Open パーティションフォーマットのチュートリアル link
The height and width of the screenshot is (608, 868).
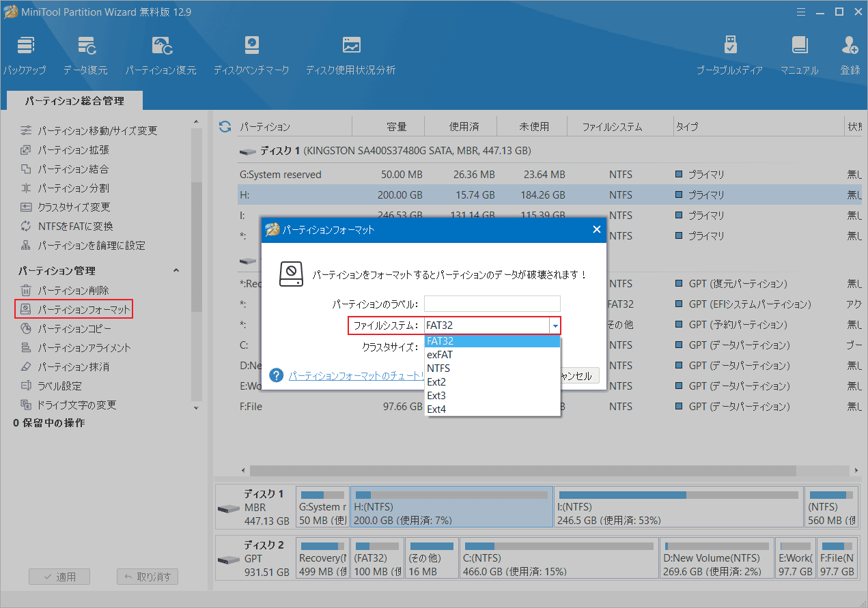[356, 376]
